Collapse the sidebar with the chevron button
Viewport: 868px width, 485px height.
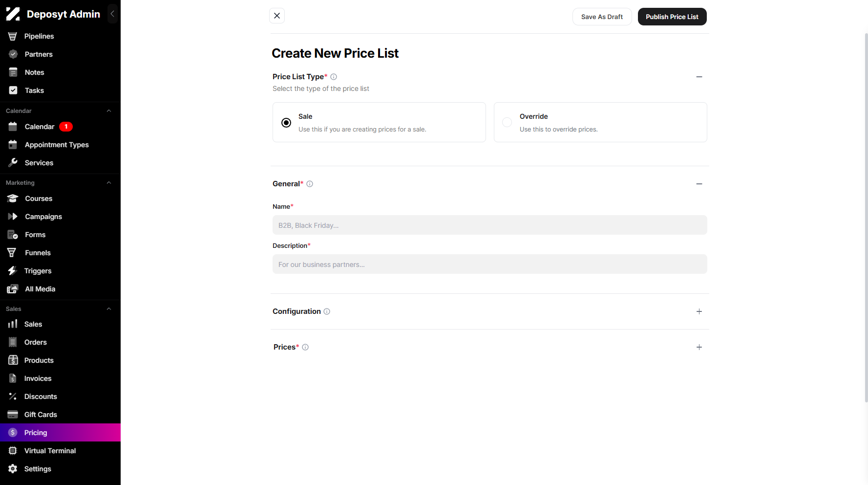[x=112, y=14]
